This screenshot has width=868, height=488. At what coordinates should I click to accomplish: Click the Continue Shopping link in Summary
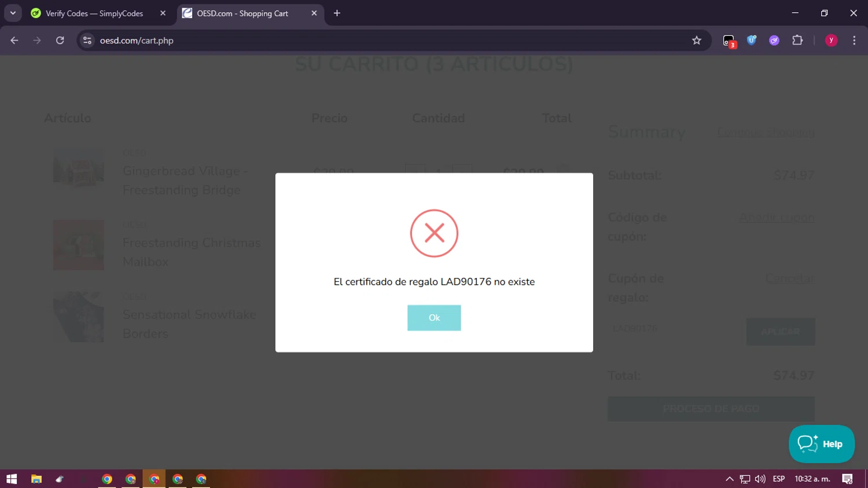[x=766, y=132]
